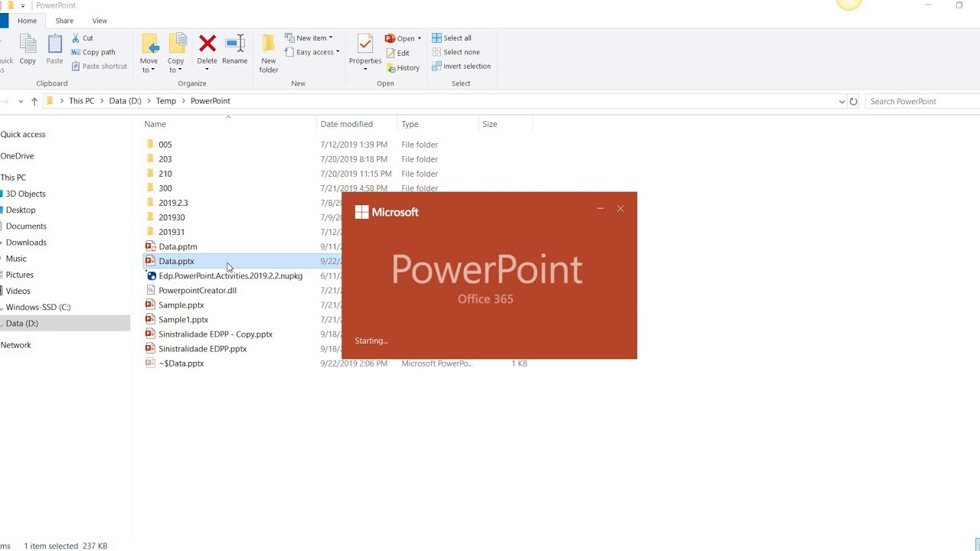Switch to the Share ribbon tab
This screenshot has height=551, width=980.
coord(64,21)
